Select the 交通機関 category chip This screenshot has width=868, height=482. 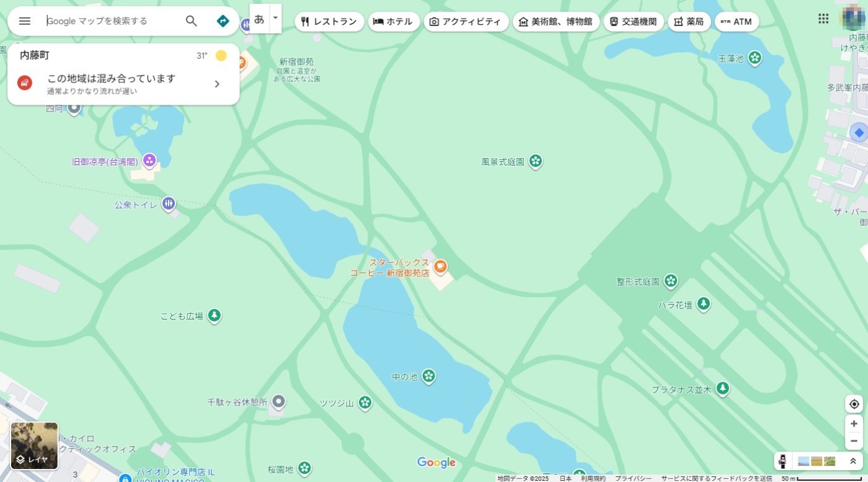pos(633,22)
